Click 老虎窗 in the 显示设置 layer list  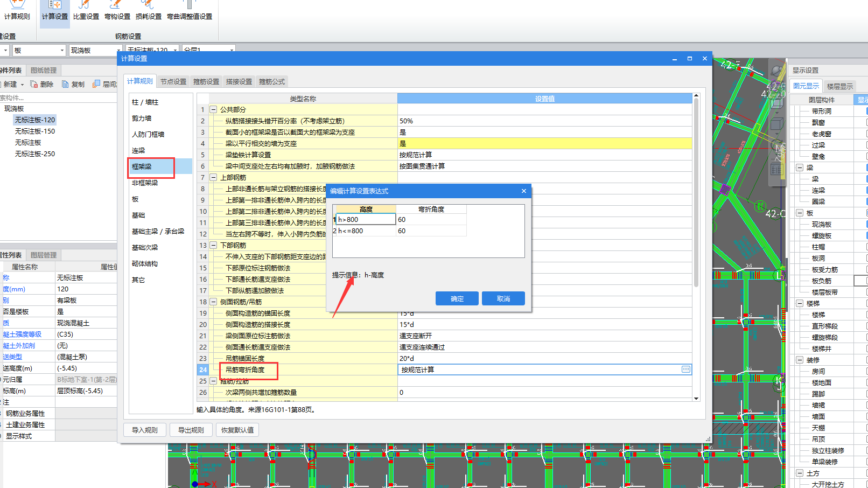[x=822, y=134]
